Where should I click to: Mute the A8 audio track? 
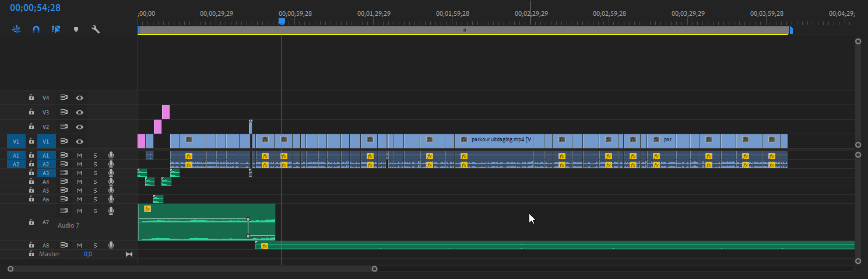click(80, 246)
